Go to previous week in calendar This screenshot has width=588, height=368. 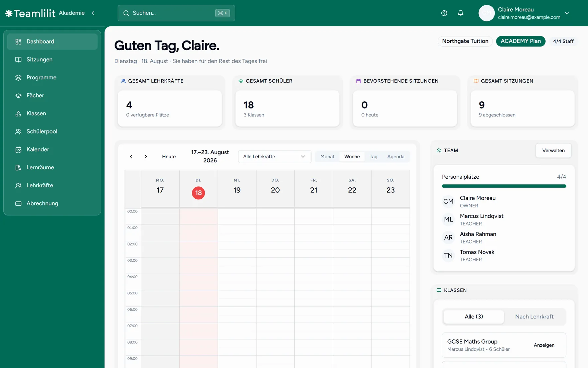[131, 157]
